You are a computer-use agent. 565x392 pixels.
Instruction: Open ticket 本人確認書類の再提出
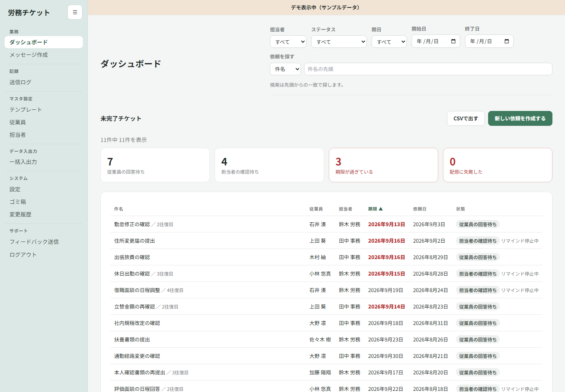coord(140,372)
